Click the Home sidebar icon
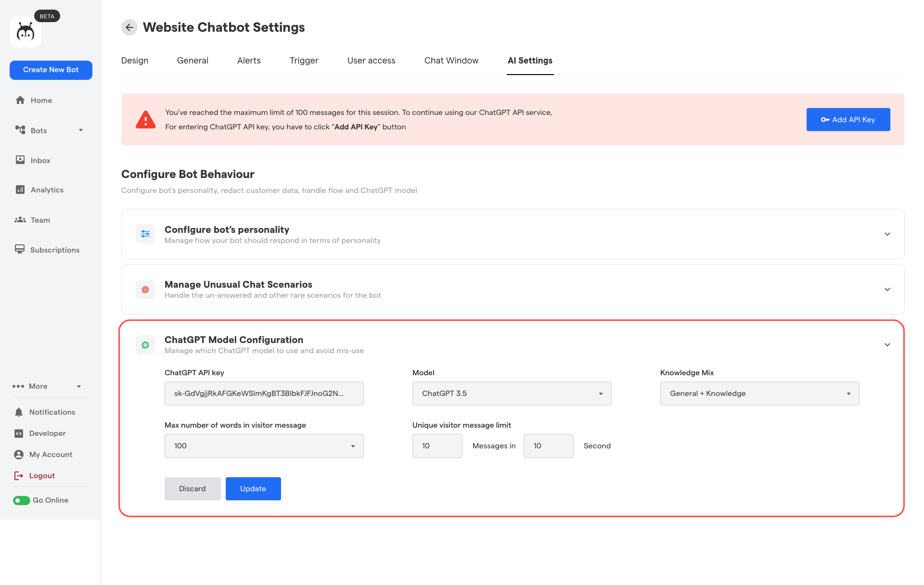Image resolution: width=924 pixels, height=585 pixels. coord(20,100)
